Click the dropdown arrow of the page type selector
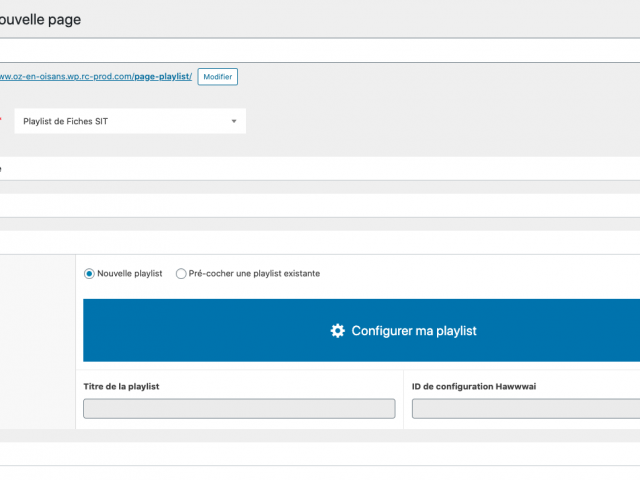 coord(234,121)
